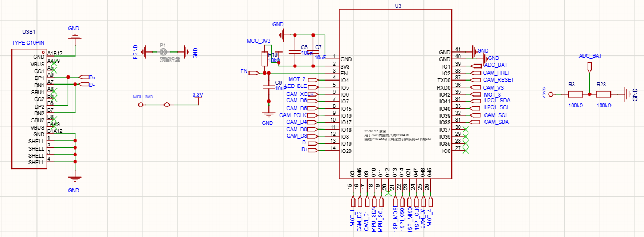Screen dimensions: 644x237
Task: Click the 1SPI_MOSI port below U3
Action: 396,201
